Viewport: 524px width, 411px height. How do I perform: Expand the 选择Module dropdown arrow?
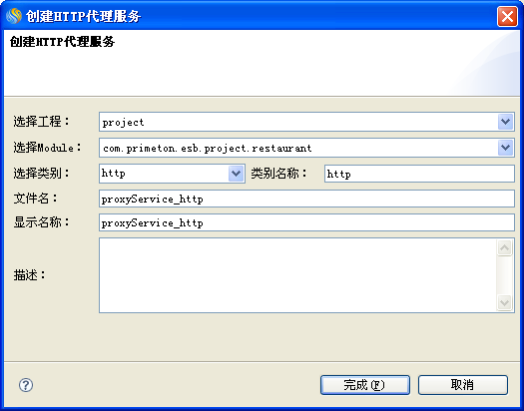pos(505,147)
